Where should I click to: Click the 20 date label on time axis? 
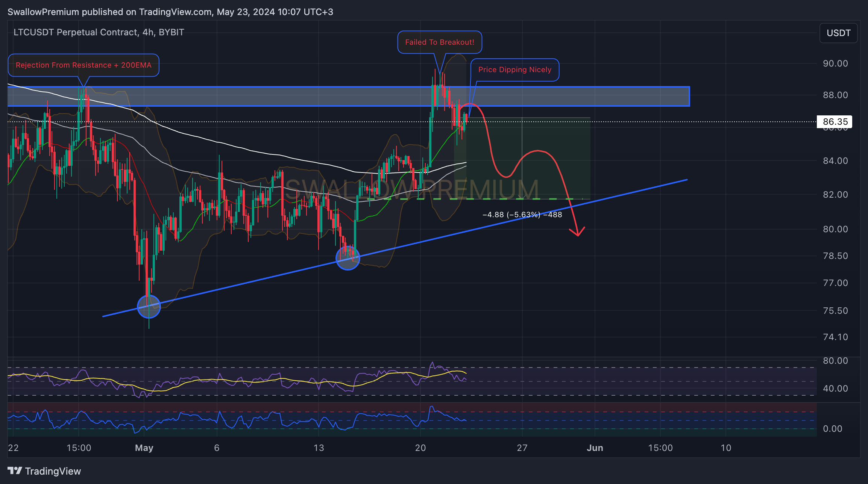click(420, 448)
